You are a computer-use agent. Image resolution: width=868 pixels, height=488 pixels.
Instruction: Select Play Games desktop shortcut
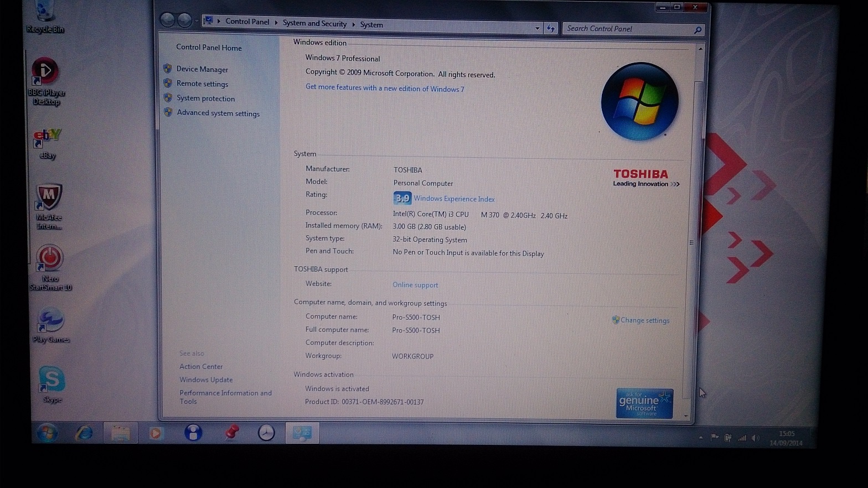pyautogui.click(x=50, y=325)
